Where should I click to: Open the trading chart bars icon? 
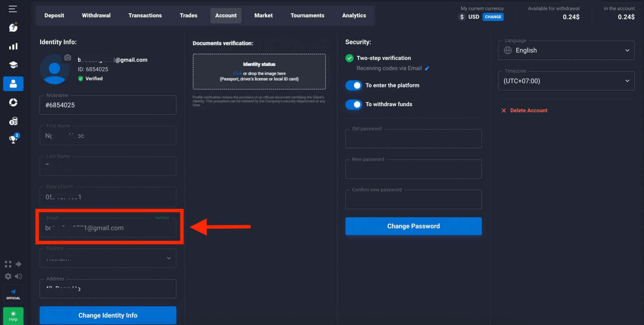pyautogui.click(x=13, y=46)
